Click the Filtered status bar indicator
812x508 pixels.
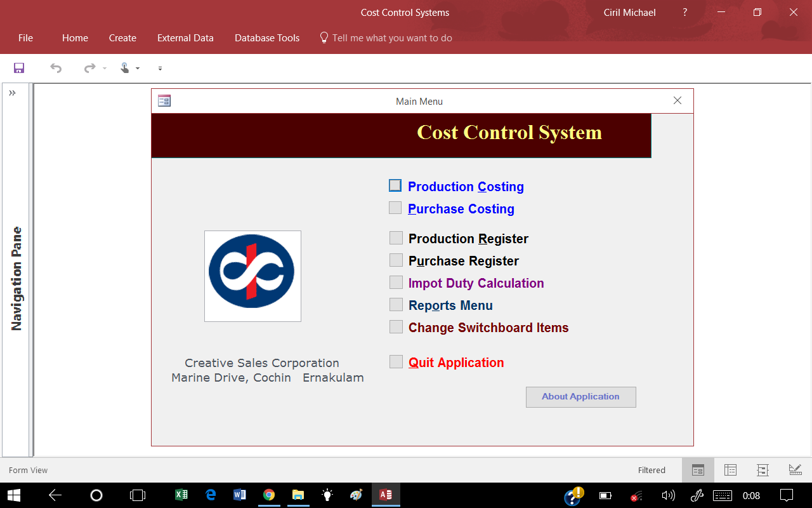pyautogui.click(x=652, y=471)
